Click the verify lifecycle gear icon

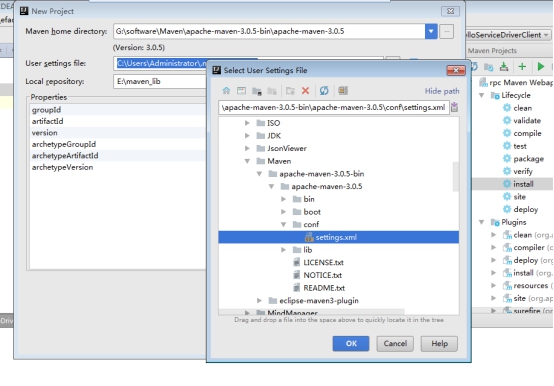pyautogui.click(x=507, y=171)
